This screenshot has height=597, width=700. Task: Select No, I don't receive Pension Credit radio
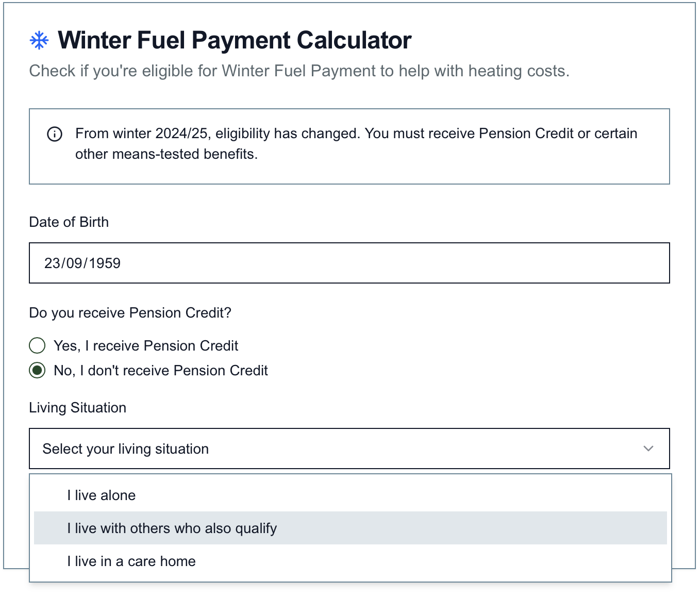coord(37,370)
